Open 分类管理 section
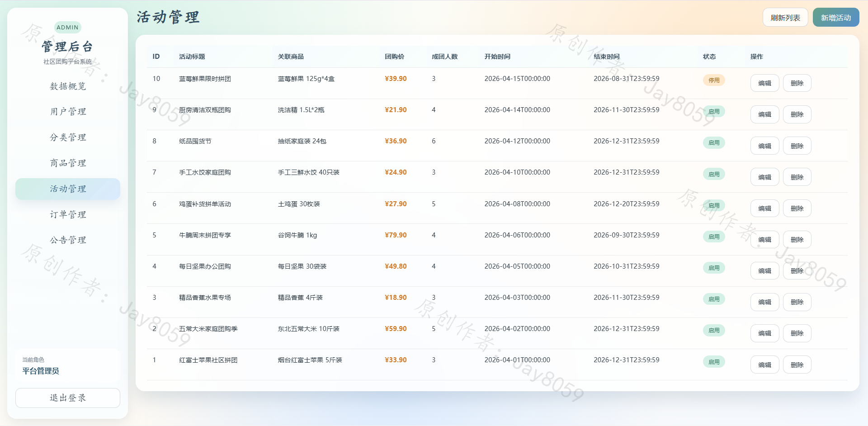This screenshot has height=426, width=868. point(68,137)
